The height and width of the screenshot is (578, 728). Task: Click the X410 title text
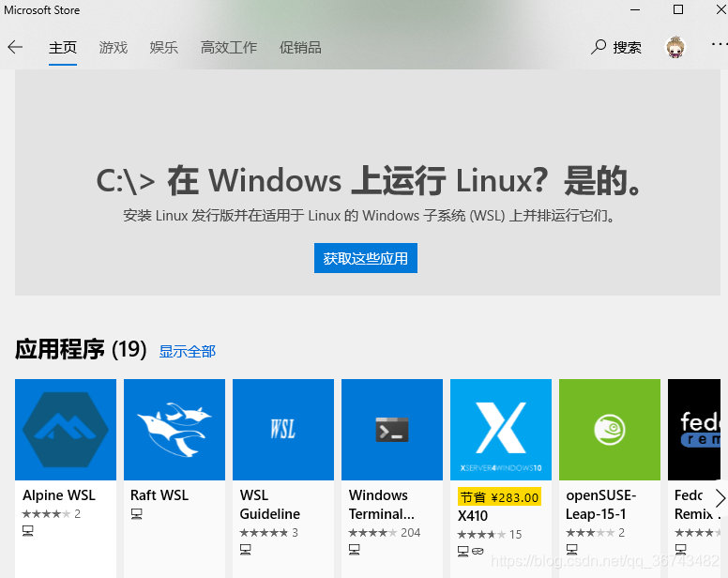pyautogui.click(x=473, y=516)
